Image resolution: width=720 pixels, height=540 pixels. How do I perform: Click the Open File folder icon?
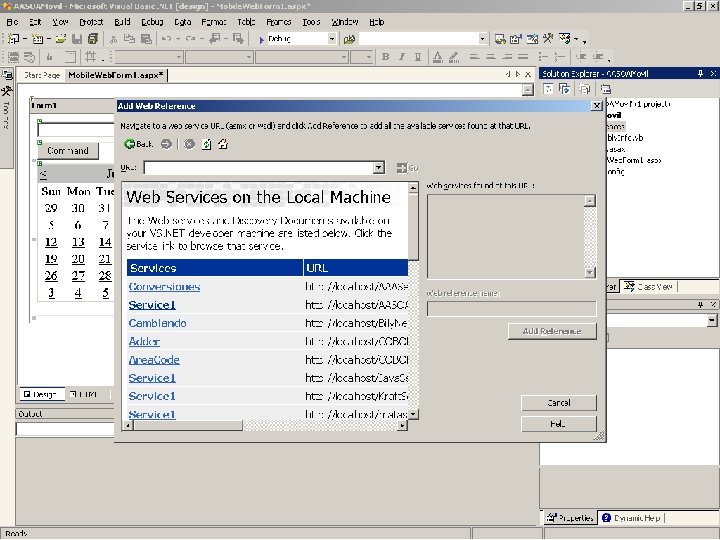click(x=61, y=39)
